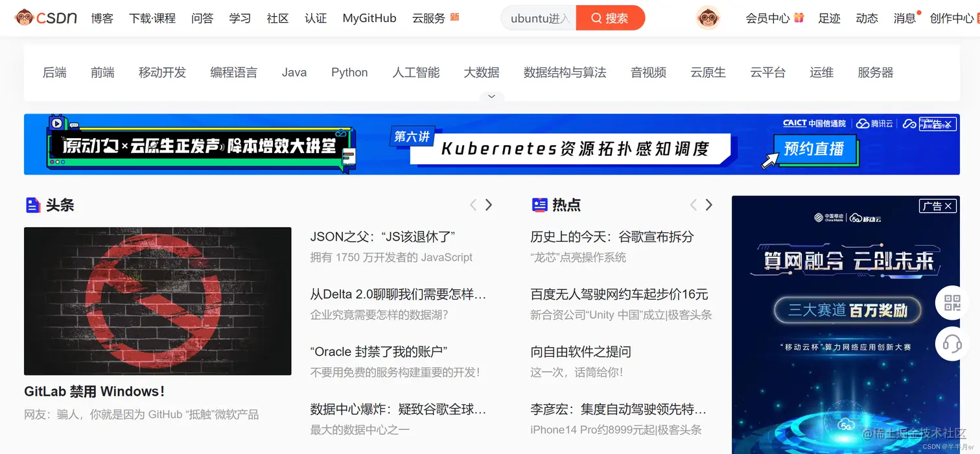Open 下载·课程 menu
The height and width of the screenshot is (454, 980).
point(152,18)
